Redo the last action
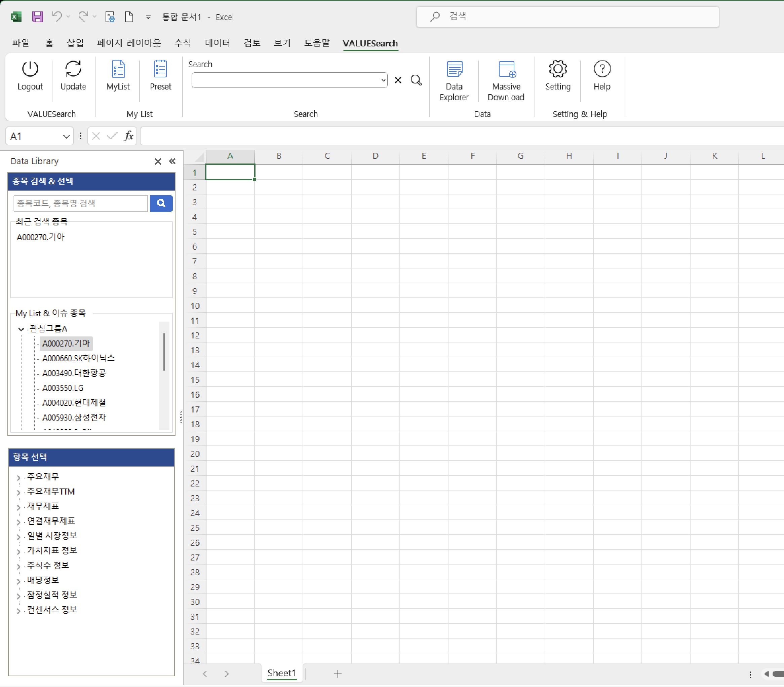Image resolution: width=784 pixels, height=687 pixels. coord(83,16)
